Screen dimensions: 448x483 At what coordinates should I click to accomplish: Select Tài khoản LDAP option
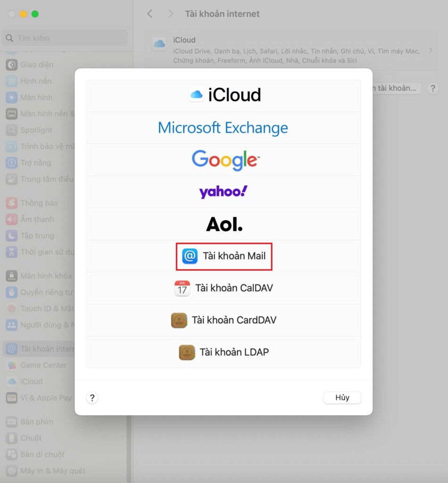pos(224,352)
